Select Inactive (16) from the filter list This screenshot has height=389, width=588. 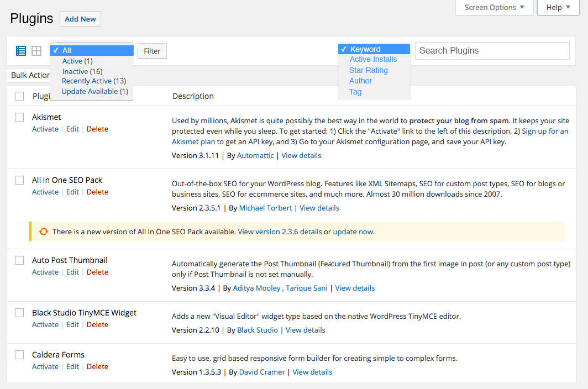click(x=82, y=71)
